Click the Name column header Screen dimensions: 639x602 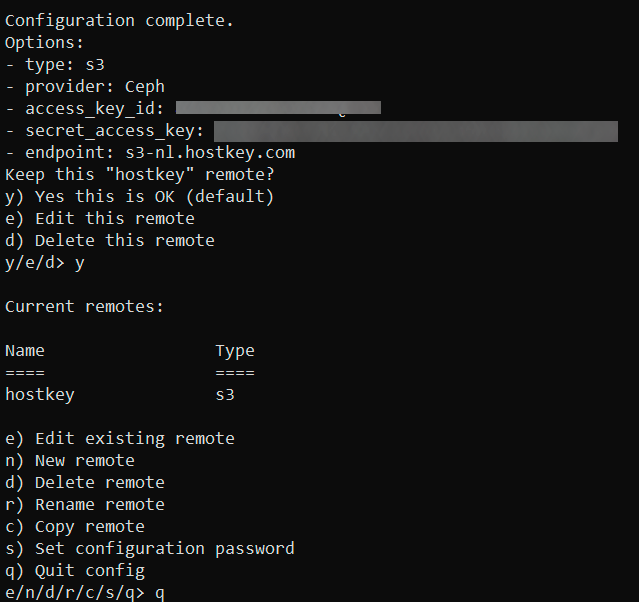coord(25,351)
